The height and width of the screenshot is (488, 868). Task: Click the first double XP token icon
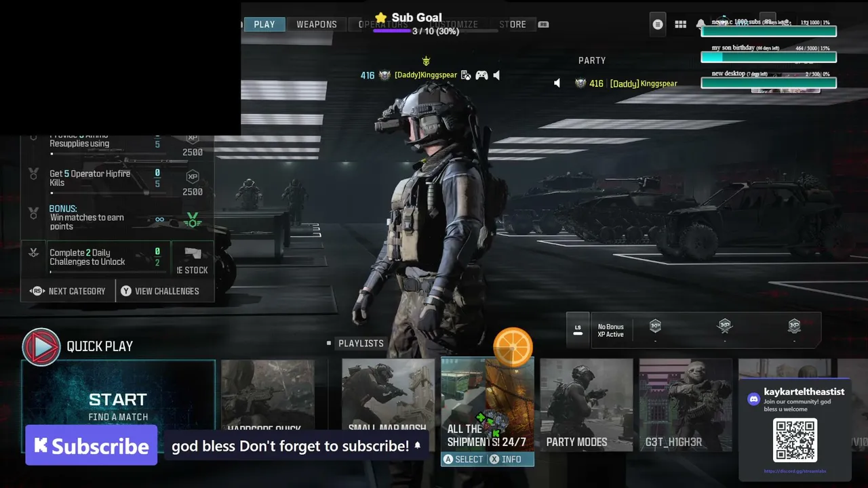tap(655, 326)
